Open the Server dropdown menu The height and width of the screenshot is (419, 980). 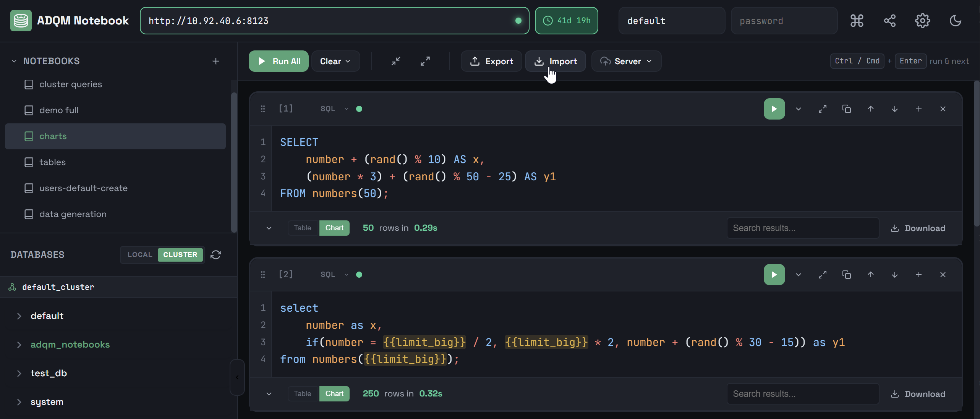click(x=626, y=61)
